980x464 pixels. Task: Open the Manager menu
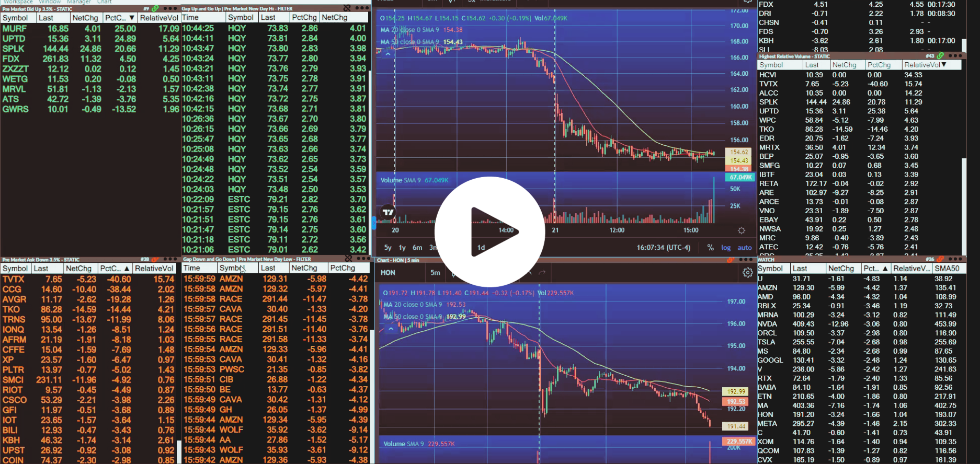(x=79, y=2)
